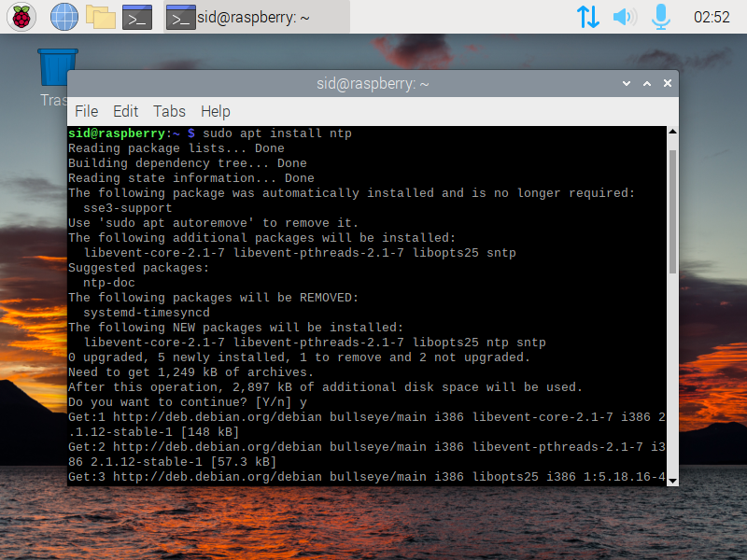
Task: Click the 02:52 panel clock
Action: (x=712, y=17)
